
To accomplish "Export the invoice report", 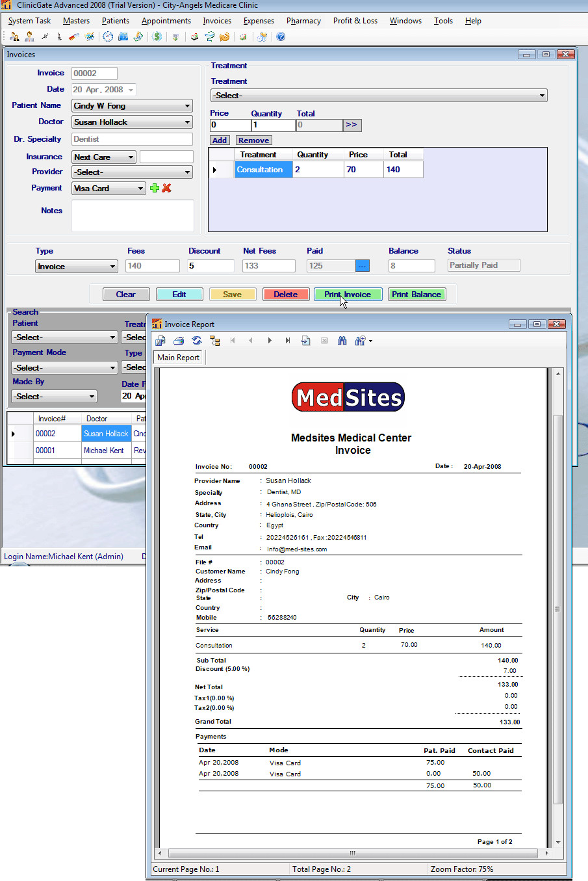I will pyautogui.click(x=160, y=341).
